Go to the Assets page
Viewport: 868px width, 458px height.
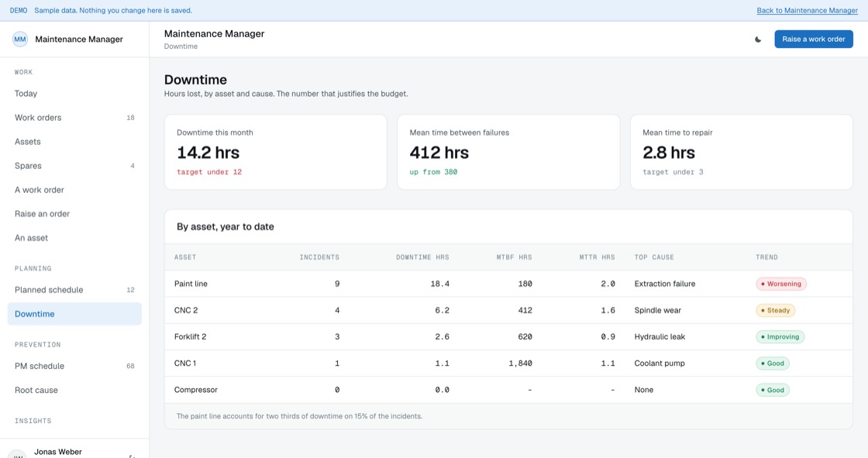click(74, 142)
